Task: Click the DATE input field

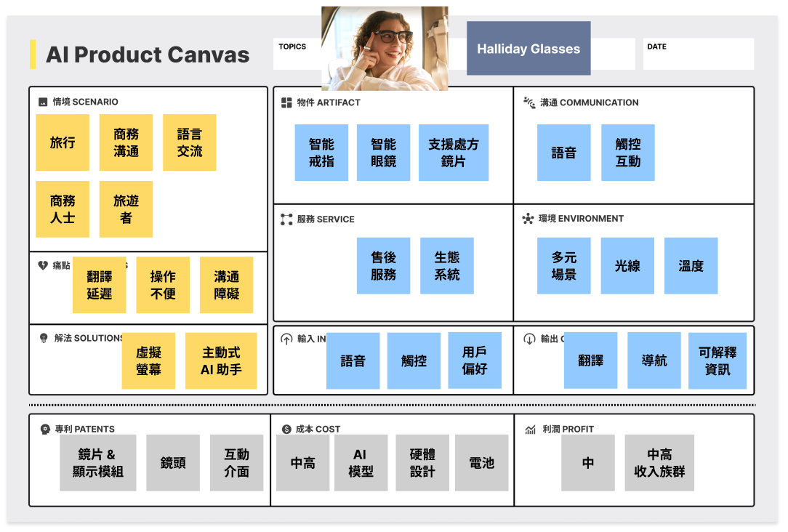Action: point(699,54)
